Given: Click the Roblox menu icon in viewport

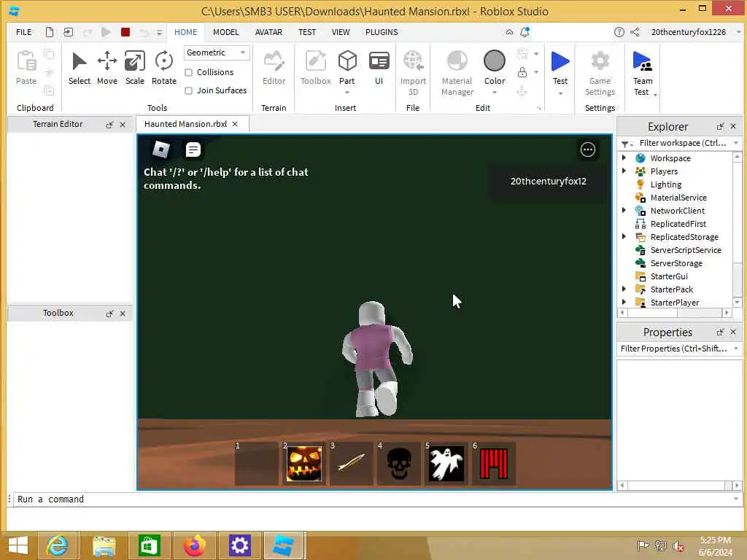Looking at the screenshot, I should pyautogui.click(x=161, y=149).
